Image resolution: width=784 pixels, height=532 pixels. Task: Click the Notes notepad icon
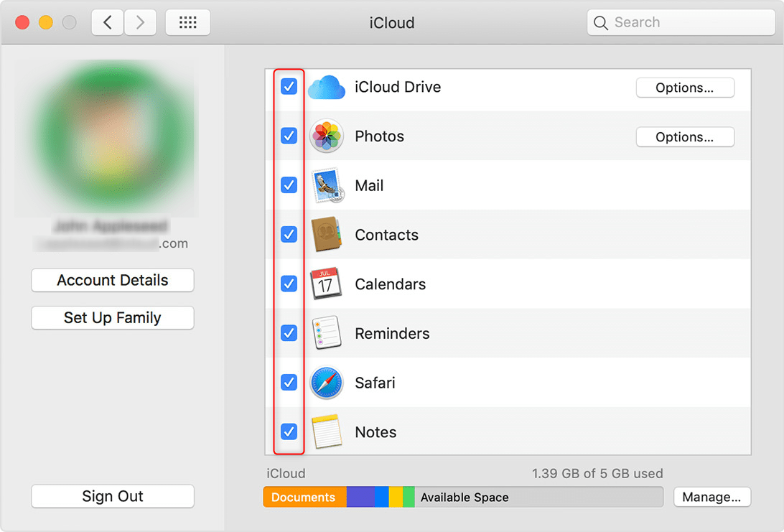(x=327, y=431)
